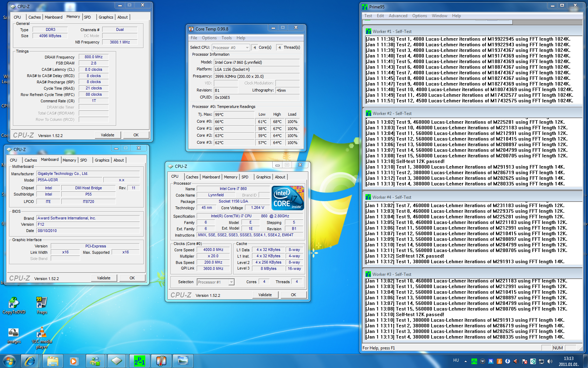588x368 pixels.
Task: Switch to CPU tab in the memory CPU-Z window
Action: coord(17,17)
